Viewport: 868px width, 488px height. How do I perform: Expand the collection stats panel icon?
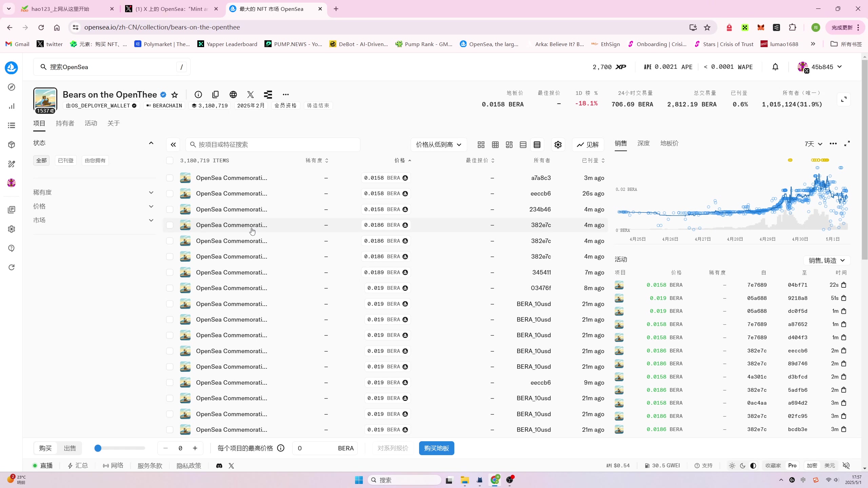point(844,100)
